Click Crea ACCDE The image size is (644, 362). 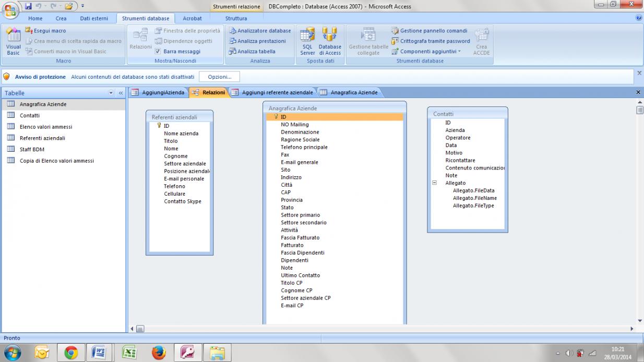[x=481, y=41]
